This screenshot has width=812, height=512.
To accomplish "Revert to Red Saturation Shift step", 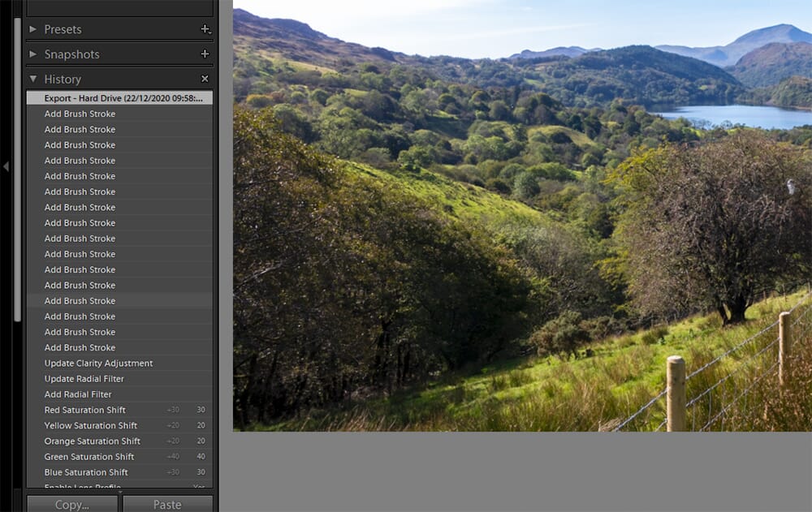I will (85, 410).
